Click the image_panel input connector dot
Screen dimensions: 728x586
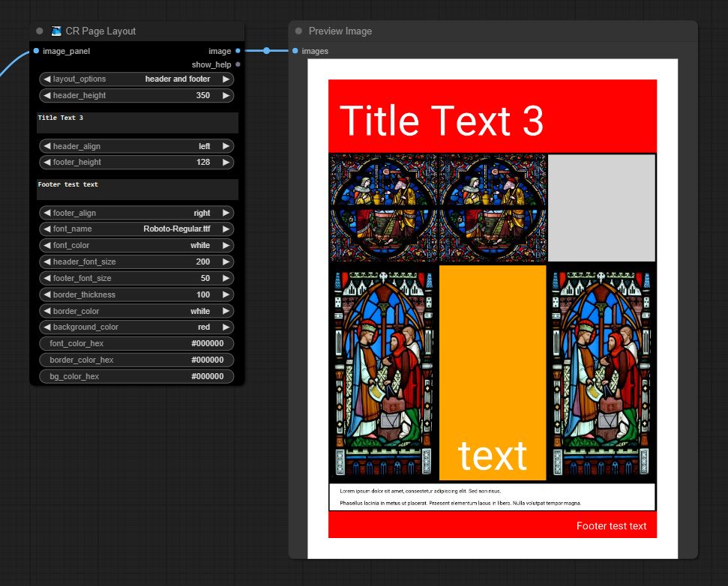36,51
